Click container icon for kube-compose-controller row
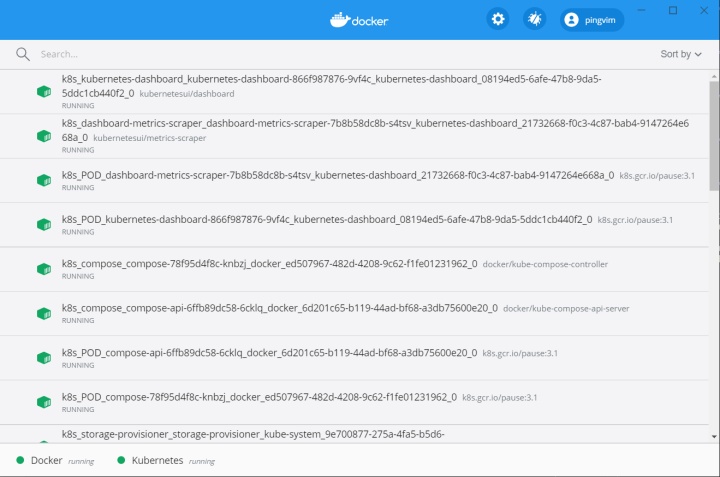Viewport: 720px width, 477px height. click(44, 269)
